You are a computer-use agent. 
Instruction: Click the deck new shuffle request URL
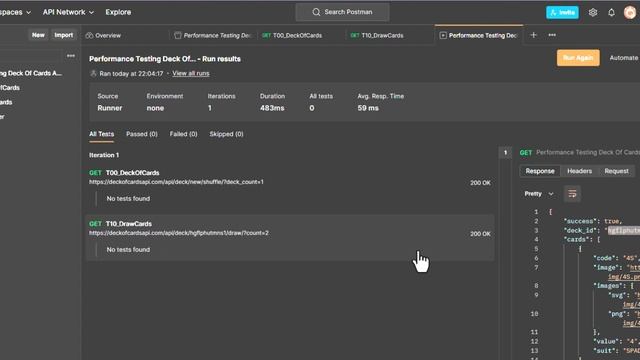(x=176, y=182)
